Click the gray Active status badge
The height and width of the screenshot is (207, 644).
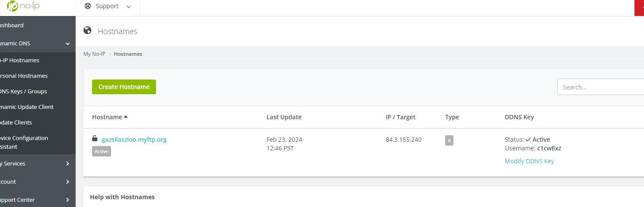[x=102, y=151]
